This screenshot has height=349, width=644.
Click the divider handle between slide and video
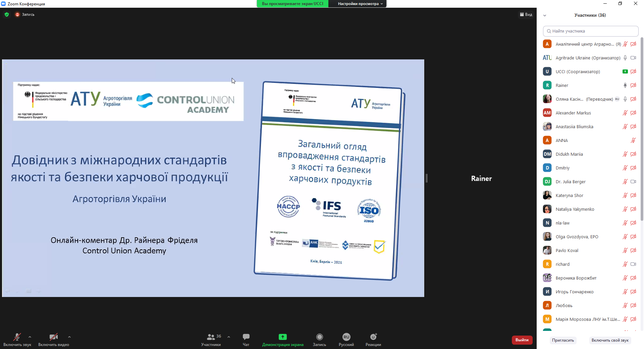coord(426,178)
